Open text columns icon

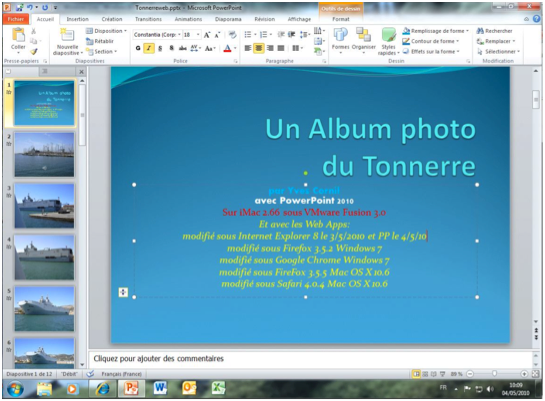tap(297, 48)
